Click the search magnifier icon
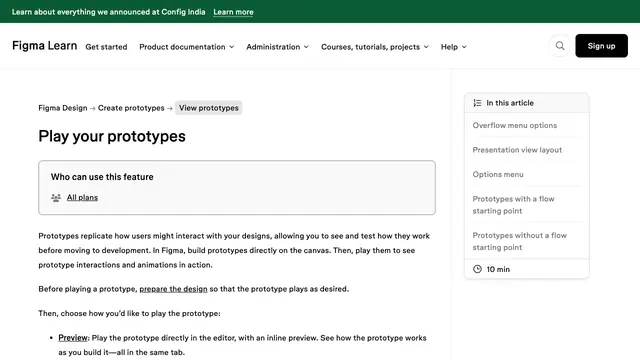Screen dimensions: 640x360 [560, 46]
